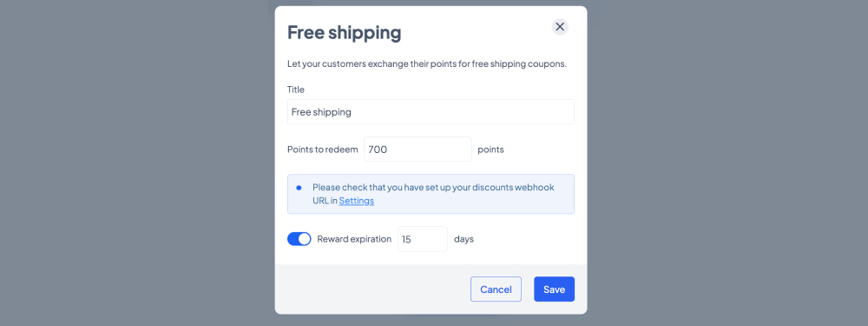868x326 pixels.
Task: Click the "points" unit text
Action: (x=491, y=150)
